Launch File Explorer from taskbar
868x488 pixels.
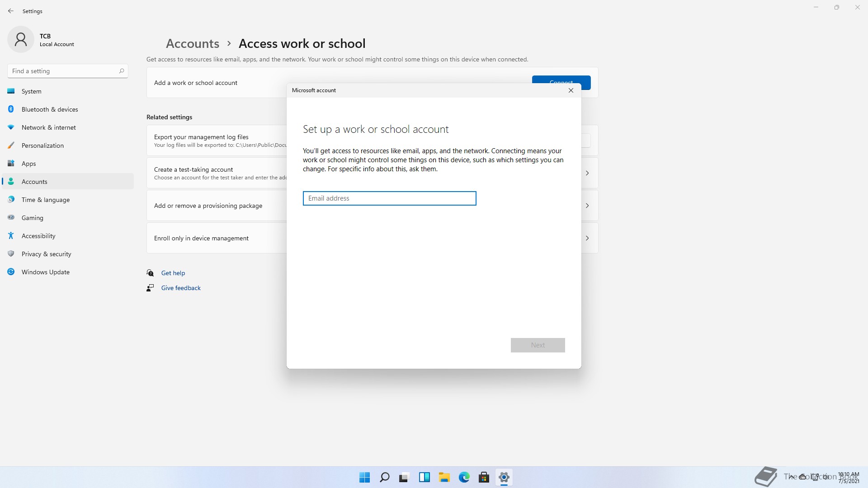[x=444, y=477]
